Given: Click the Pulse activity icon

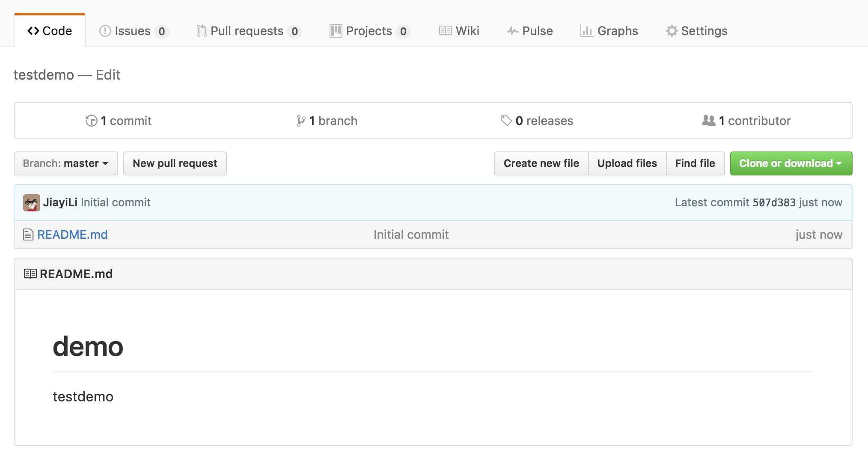Looking at the screenshot, I should pyautogui.click(x=512, y=31).
